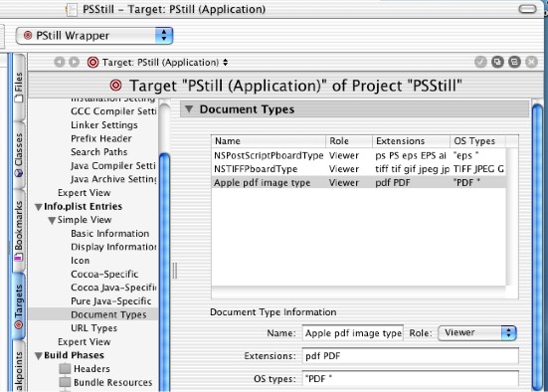Select the NSPostScriptPboardType row
The height and width of the screenshot is (392, 548).
click(359, 155)
